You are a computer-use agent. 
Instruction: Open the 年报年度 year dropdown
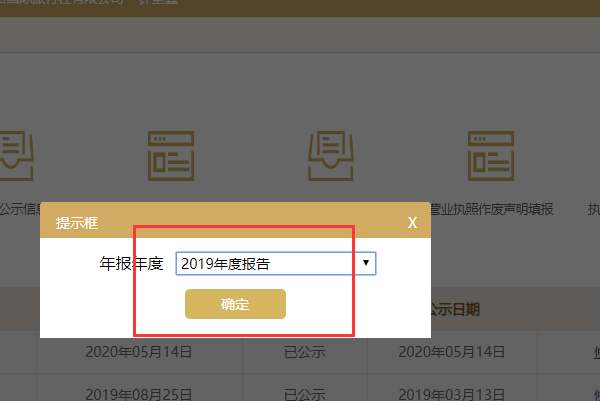pos(276,263)
